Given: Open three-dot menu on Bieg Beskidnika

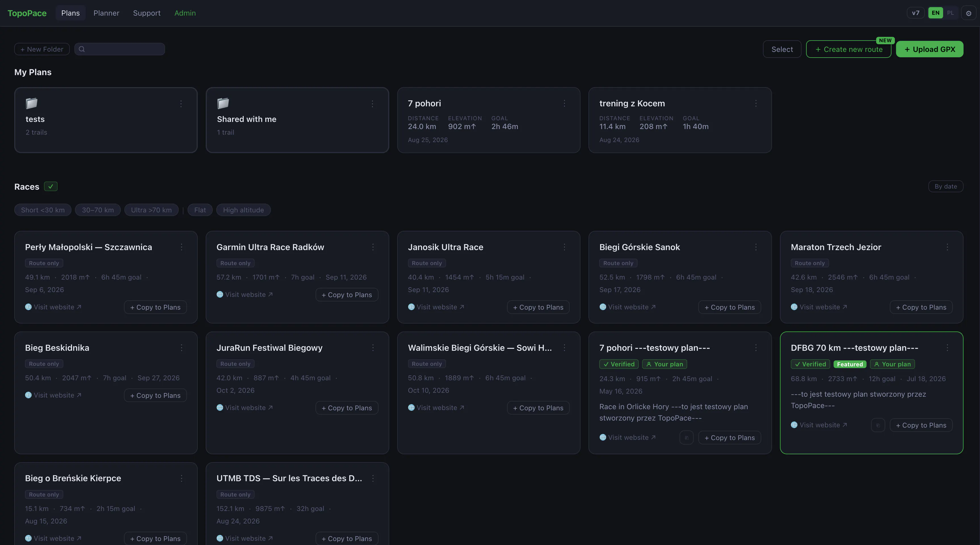Looking at the screenshot, I should tap(182, 348).
